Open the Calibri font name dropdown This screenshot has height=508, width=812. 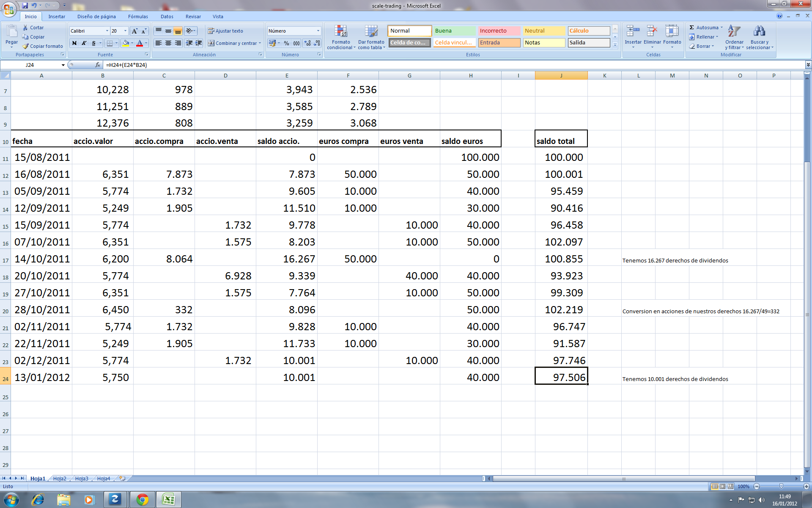pyautogui.click(x=107, y=31)
